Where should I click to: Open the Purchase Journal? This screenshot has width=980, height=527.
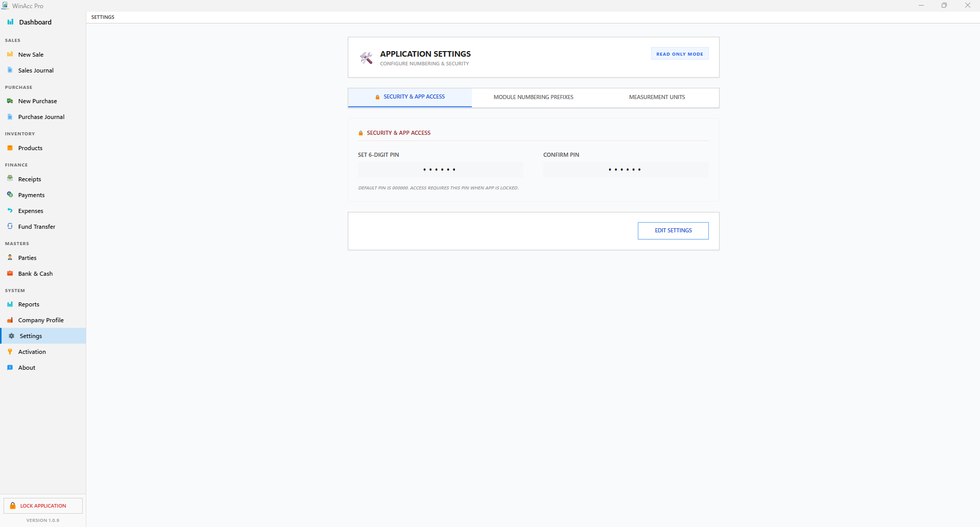(43, 116)
